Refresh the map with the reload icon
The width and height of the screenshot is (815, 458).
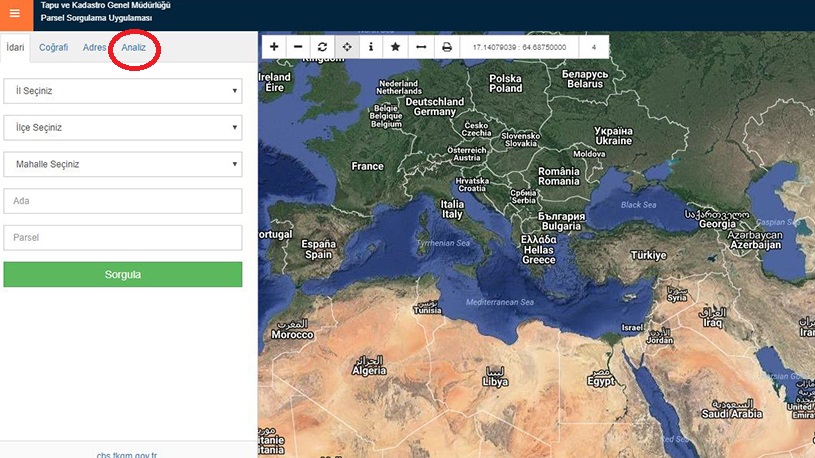pyautogui.click(x=322, y=47)
